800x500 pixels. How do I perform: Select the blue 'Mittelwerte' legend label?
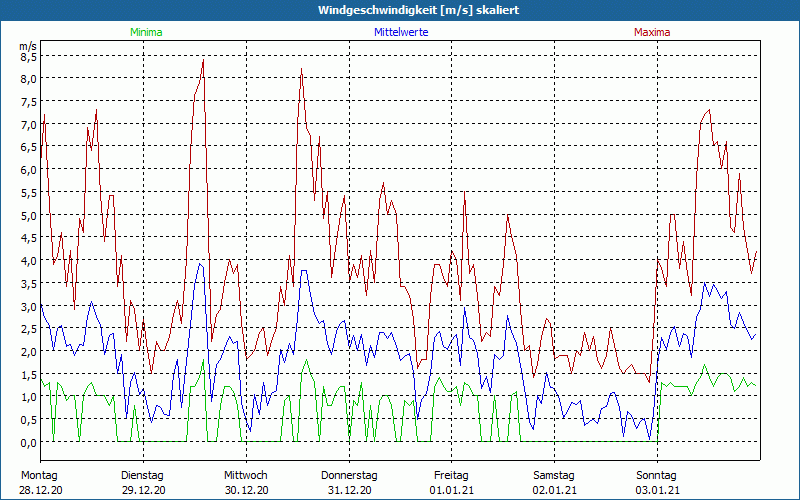coord(401,32)
